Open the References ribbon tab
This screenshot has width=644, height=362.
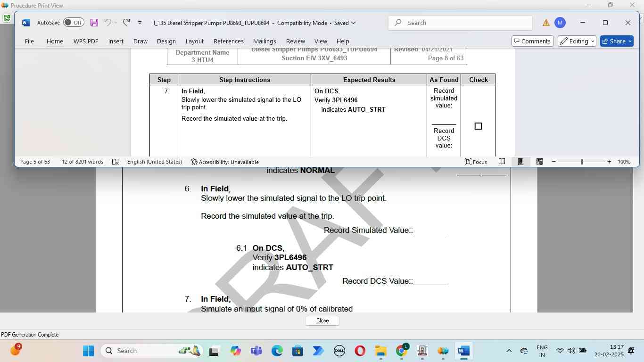[x=228, y=41]
